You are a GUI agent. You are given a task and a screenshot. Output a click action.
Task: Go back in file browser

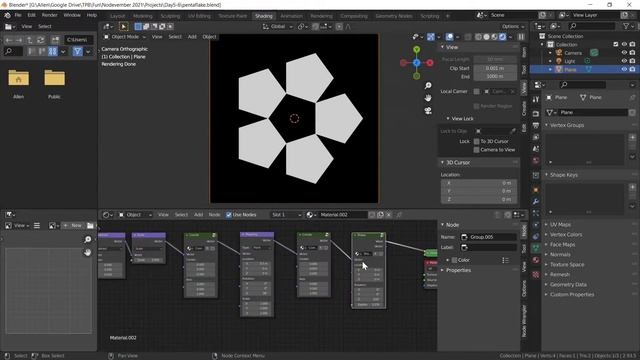[9, 40]
